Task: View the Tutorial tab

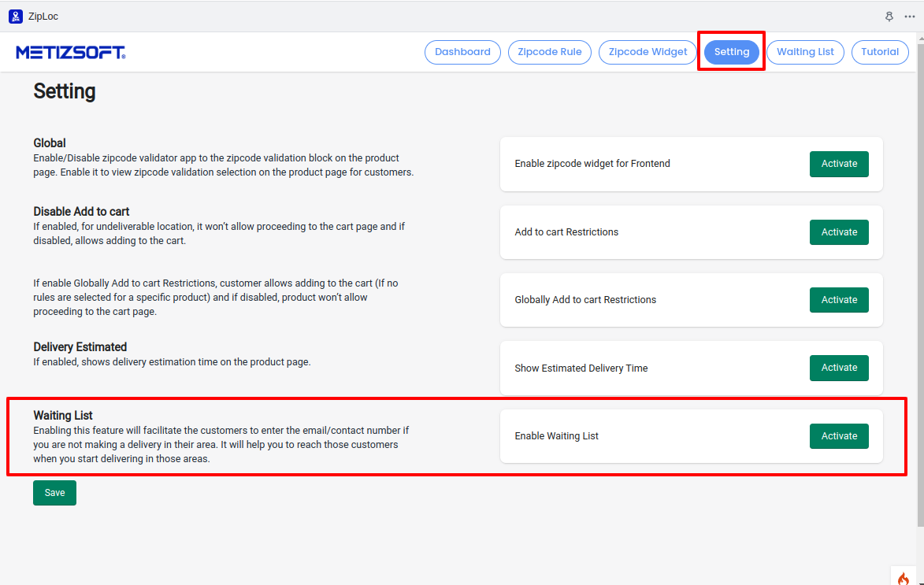Action: tap(880, 52)
